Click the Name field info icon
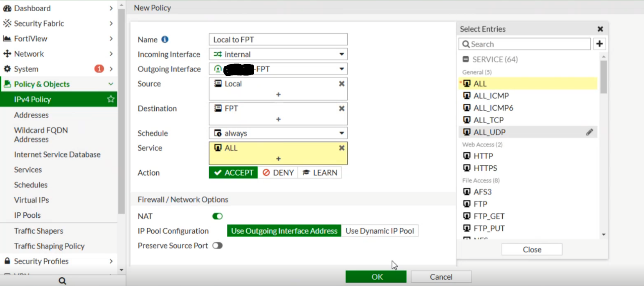Image resolution: width=644 pixels, height=286 pixels. pyautogui.click(x=165, y=40)
